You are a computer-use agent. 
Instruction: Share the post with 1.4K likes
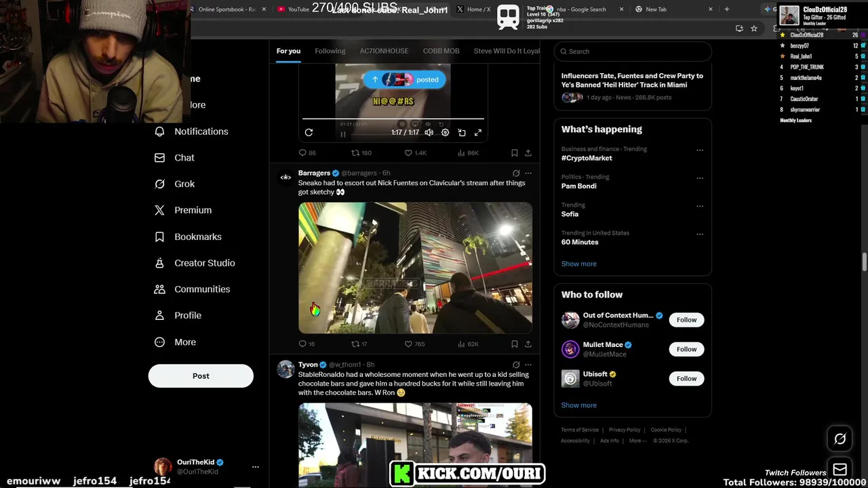click(528, 153)
